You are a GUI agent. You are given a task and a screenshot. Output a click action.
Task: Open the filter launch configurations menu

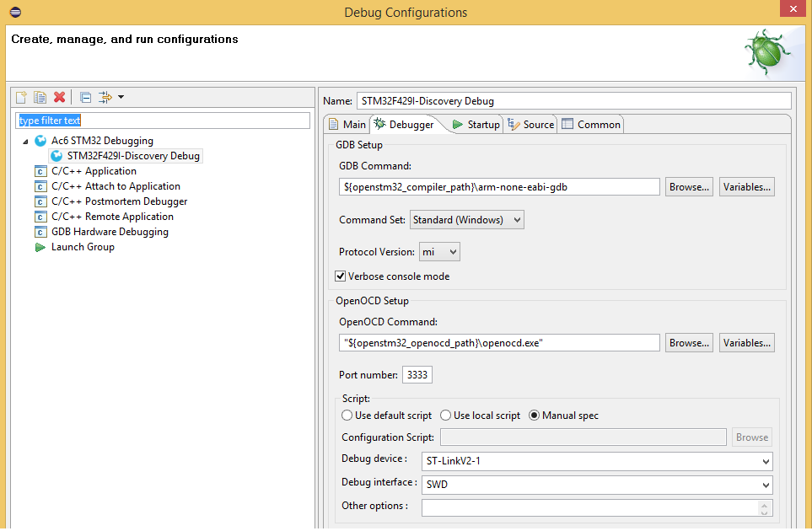pos(121,97)
